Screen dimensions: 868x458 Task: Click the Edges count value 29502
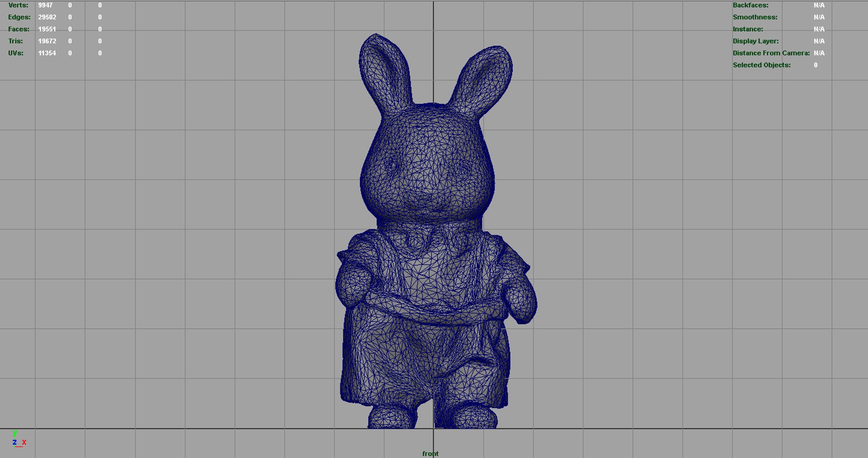pos(47,17)
